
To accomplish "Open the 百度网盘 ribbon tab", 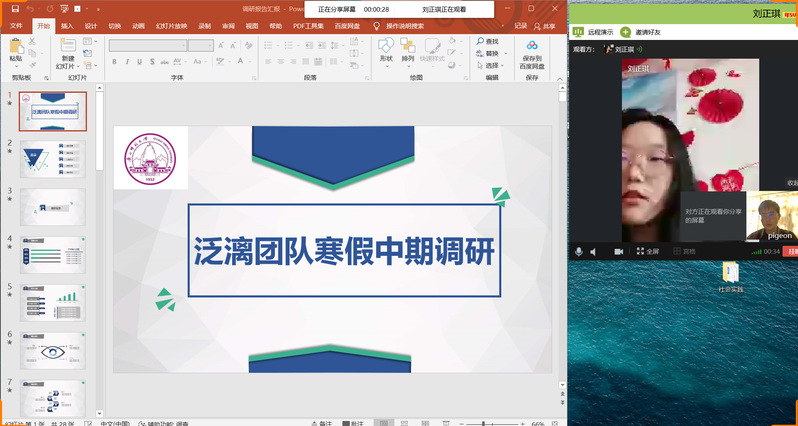I will [347, 26].
